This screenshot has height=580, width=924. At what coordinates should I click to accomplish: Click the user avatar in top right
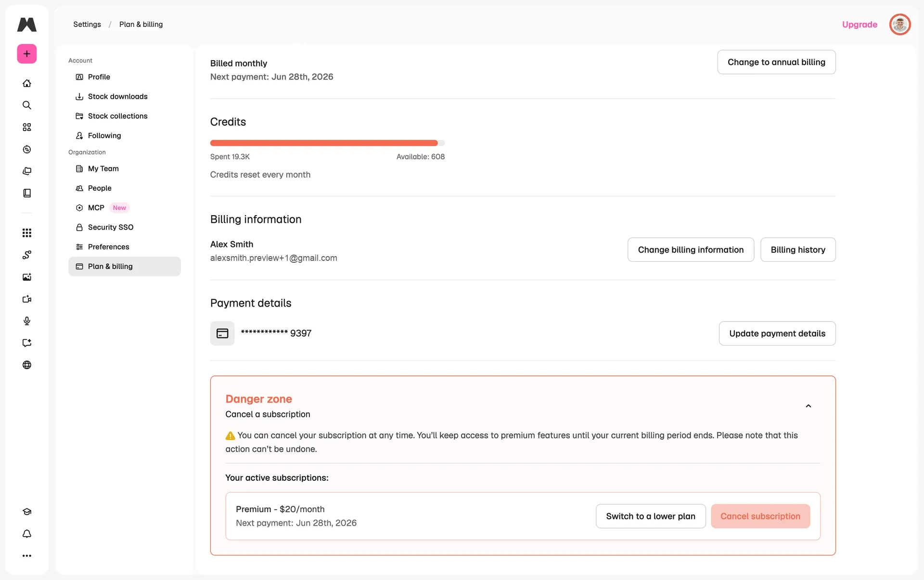(x=900, y=25)
